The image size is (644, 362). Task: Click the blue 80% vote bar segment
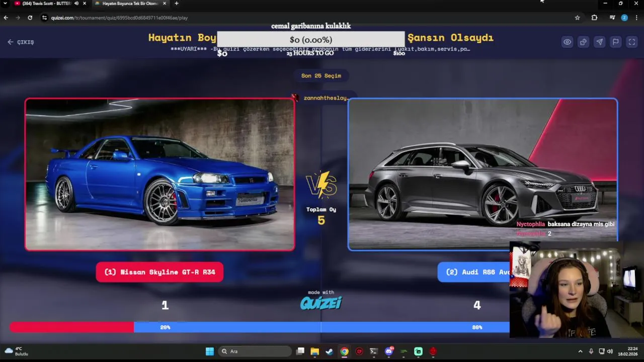click(322, 327)
